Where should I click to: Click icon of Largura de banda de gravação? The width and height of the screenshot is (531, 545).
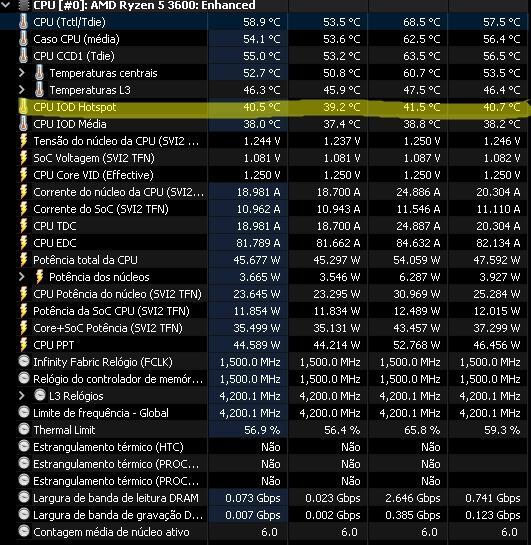(24, 514)
